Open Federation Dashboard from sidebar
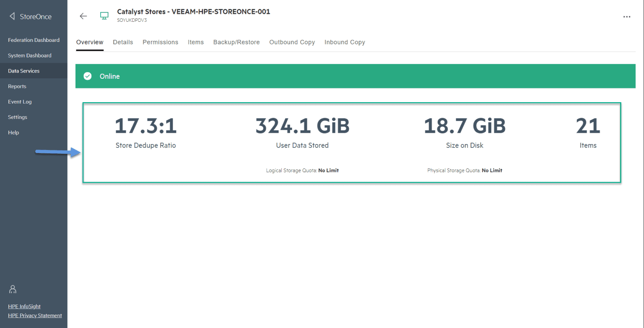Screen dimensions: 644x328 click(34, 40)
